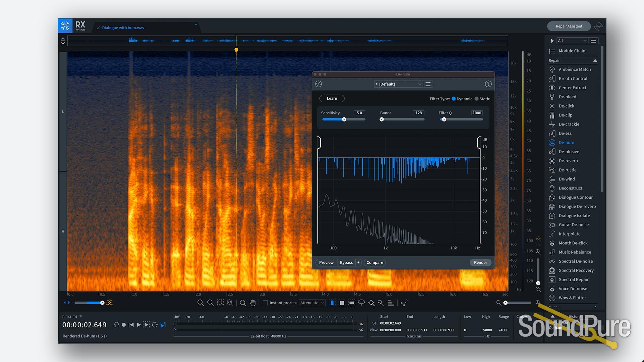This screenshot has width=644, height=362.
Task: Expand the All module filter dropdown
Action: pyautogui.click(x=572, y=41)
